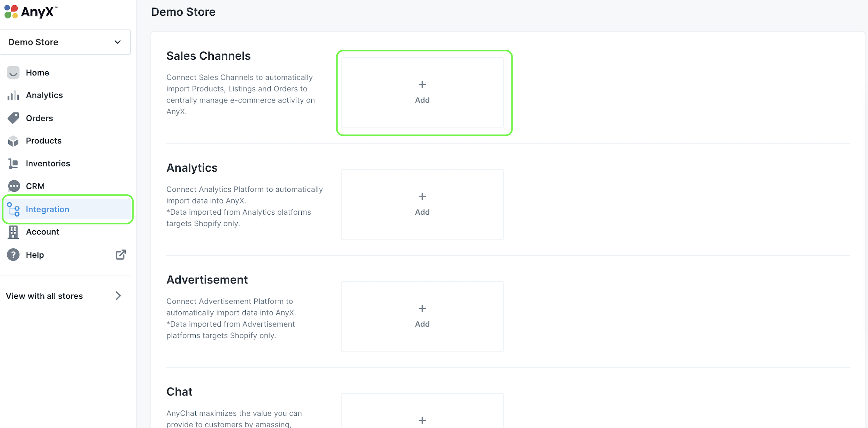
Task: Click the Products box icon
Action: click(13, 141)
